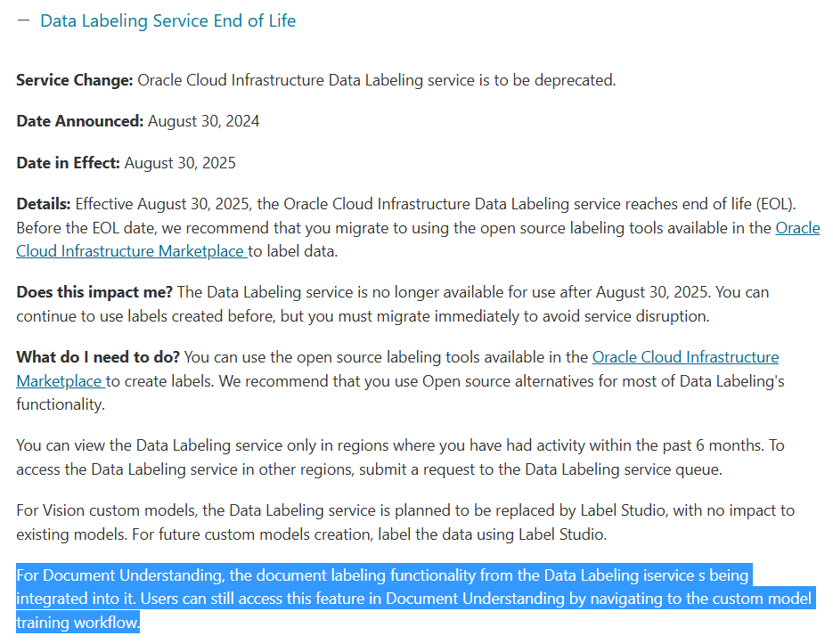Click the 'Data Labeling Service End of Life' heading
Image resolution: width=833 pixels, height=644 pixels.
click(x=167, y=20)
